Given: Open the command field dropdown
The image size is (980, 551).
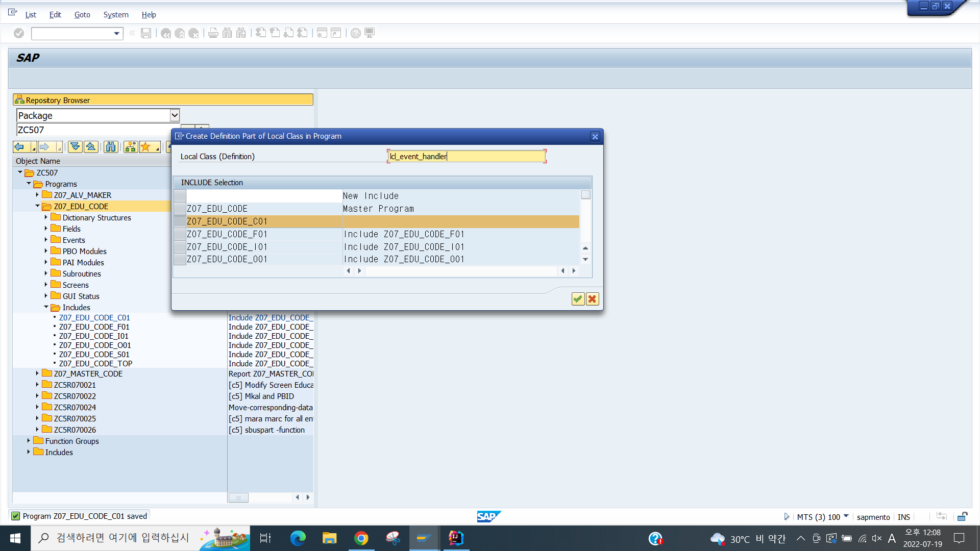Looking at the screenshot, I should (x=117, y=34).
